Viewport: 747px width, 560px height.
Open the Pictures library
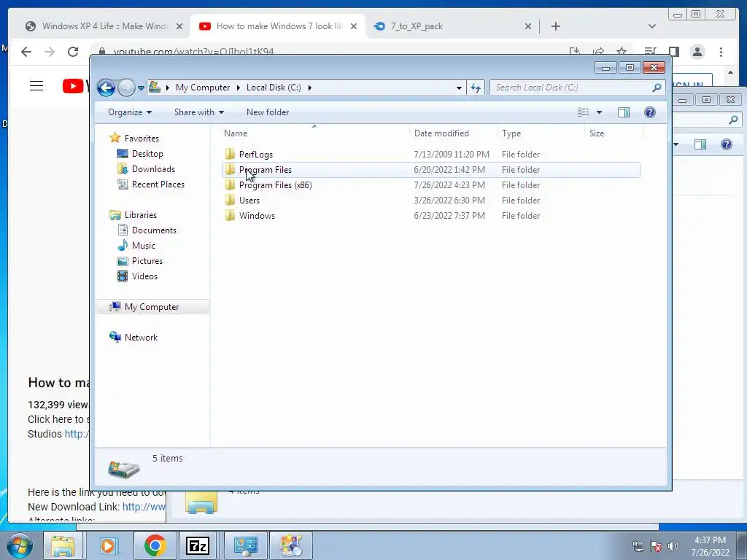[x=147, y=261]
